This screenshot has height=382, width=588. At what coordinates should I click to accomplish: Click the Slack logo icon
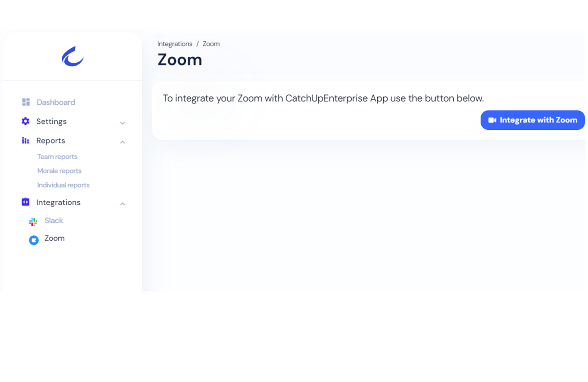[33, 222]
